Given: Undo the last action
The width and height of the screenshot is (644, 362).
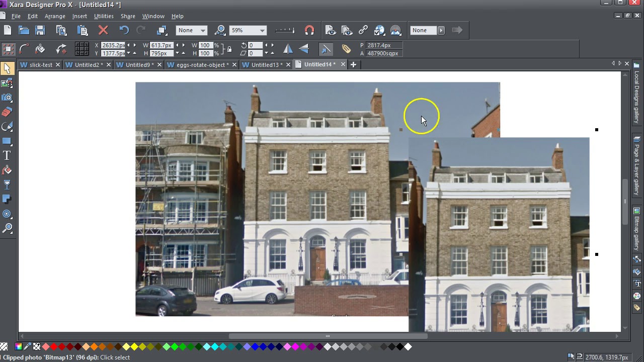Looking at the screenshot, I should click(x=124, y=30).
